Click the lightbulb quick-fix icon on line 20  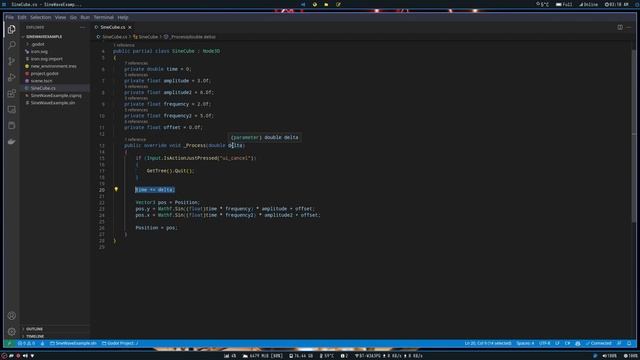pyautogui.click(x=116, y=189)
